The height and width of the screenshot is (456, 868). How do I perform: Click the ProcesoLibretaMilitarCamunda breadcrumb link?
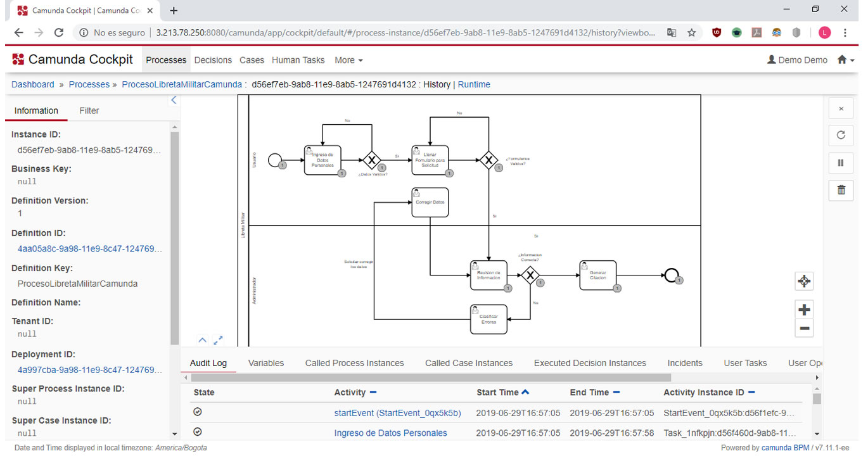pos(182,84)
